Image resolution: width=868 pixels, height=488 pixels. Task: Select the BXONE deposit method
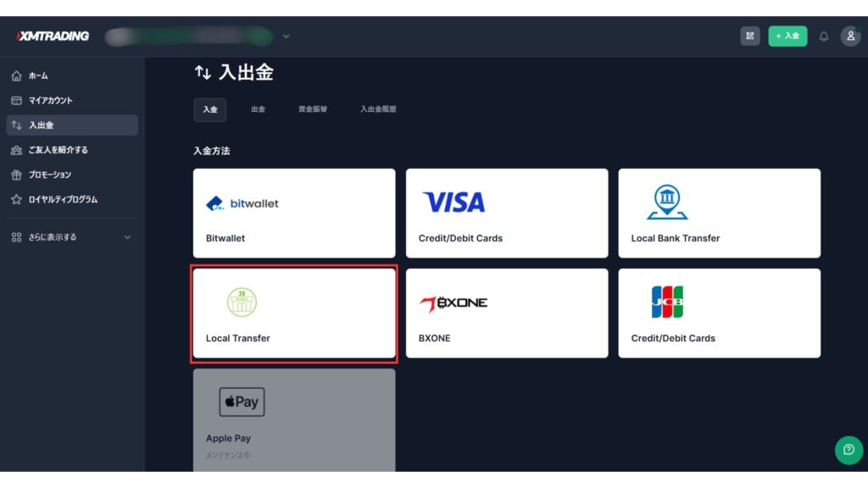pos(507,313)
